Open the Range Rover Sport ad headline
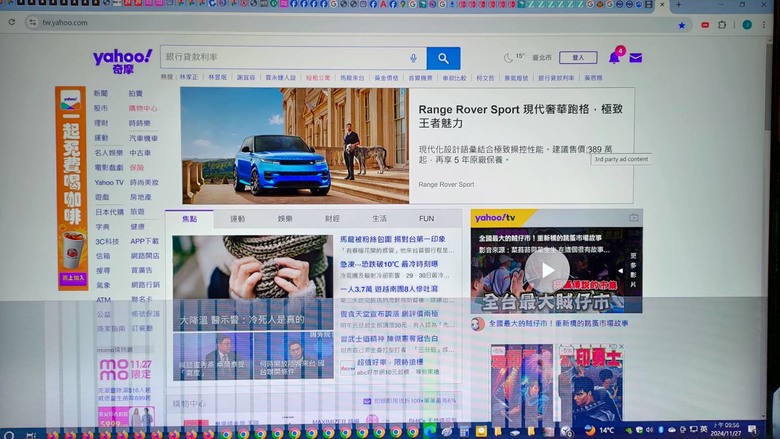 [x=520, y=116]
